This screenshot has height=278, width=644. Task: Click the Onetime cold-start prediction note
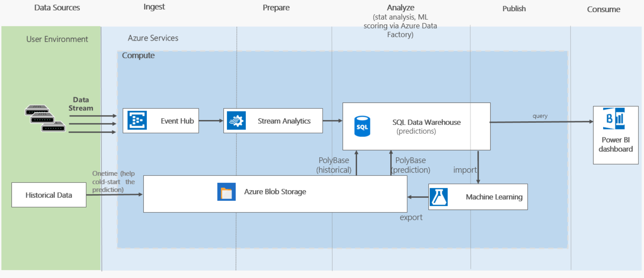tap(114, 181)
